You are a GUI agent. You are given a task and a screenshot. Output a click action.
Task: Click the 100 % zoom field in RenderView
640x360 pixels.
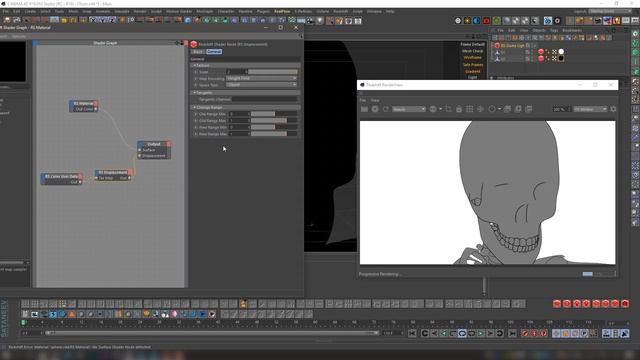coord(560,109)
